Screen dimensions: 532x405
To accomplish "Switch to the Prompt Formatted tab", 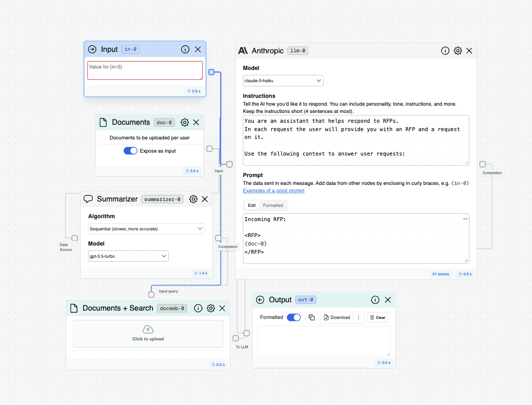I will point(273,205).
